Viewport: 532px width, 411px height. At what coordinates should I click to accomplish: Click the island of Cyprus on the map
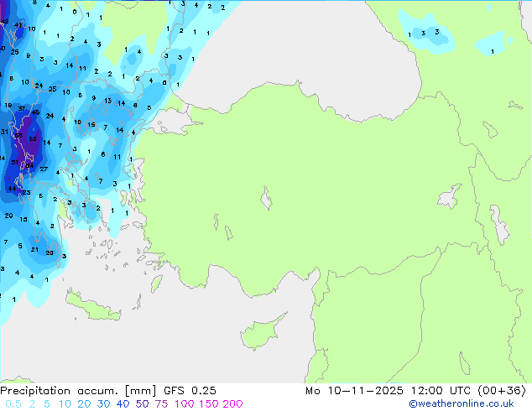(x=261, y=333)
